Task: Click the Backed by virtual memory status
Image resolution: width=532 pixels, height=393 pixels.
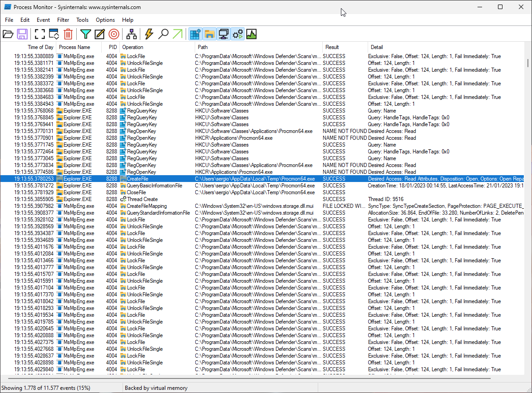Action: coord(156,388)
